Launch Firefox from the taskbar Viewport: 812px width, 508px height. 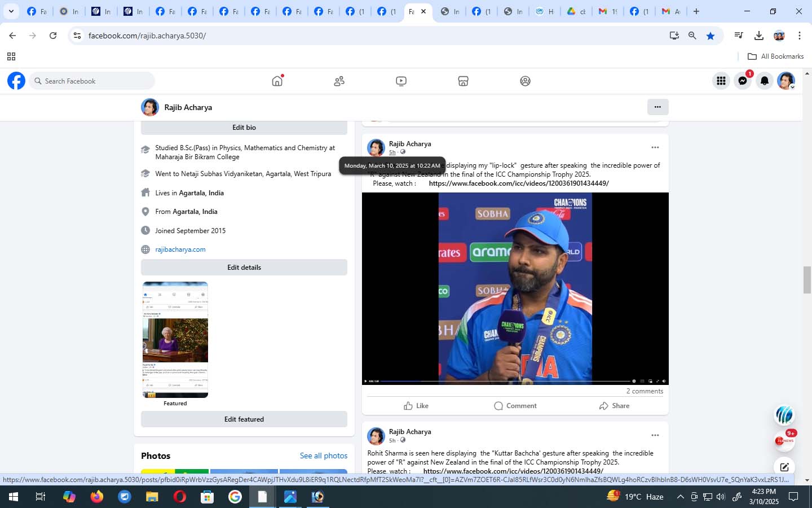click(97, 497)
